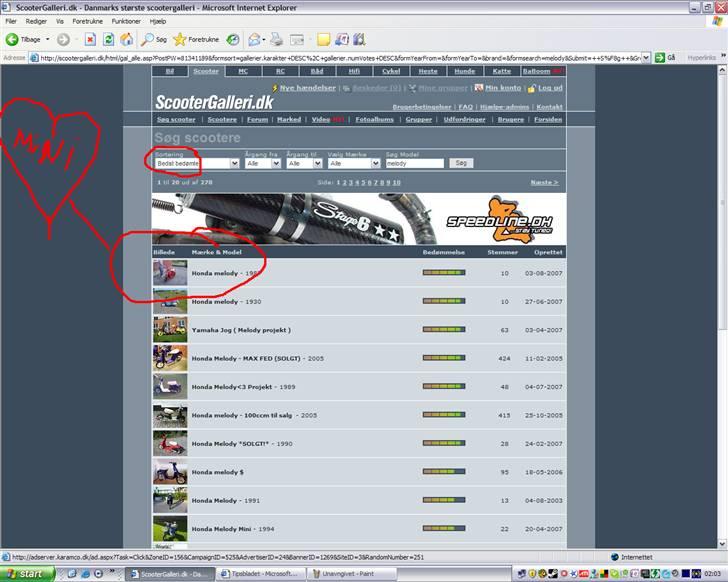Open the Rediger menu

tap(36, 20)
